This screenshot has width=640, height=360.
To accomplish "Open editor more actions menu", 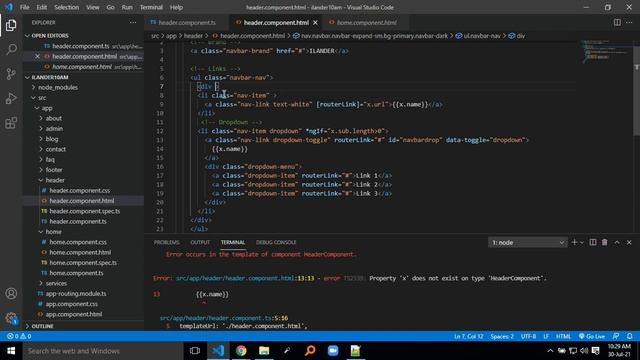I will click(629, 22).
